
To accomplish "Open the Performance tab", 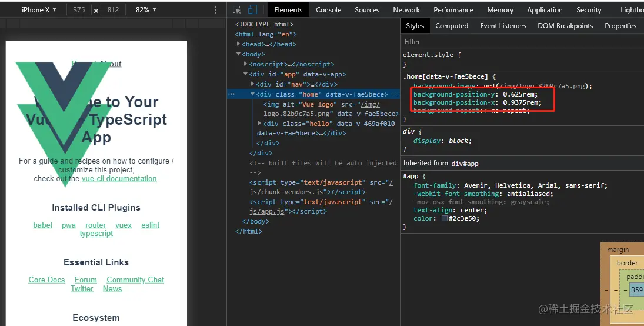I will pyautogui.click(x=453, y=10).
